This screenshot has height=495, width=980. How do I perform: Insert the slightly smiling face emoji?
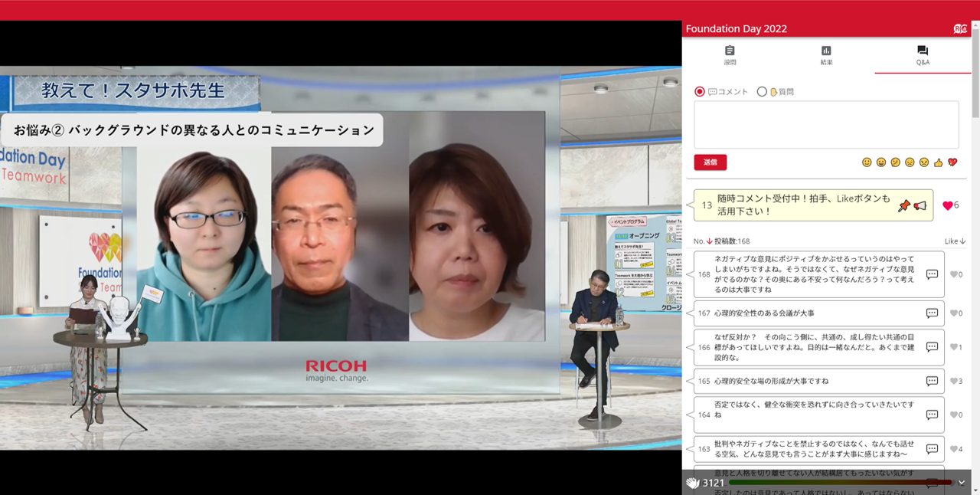pos(867,162)
